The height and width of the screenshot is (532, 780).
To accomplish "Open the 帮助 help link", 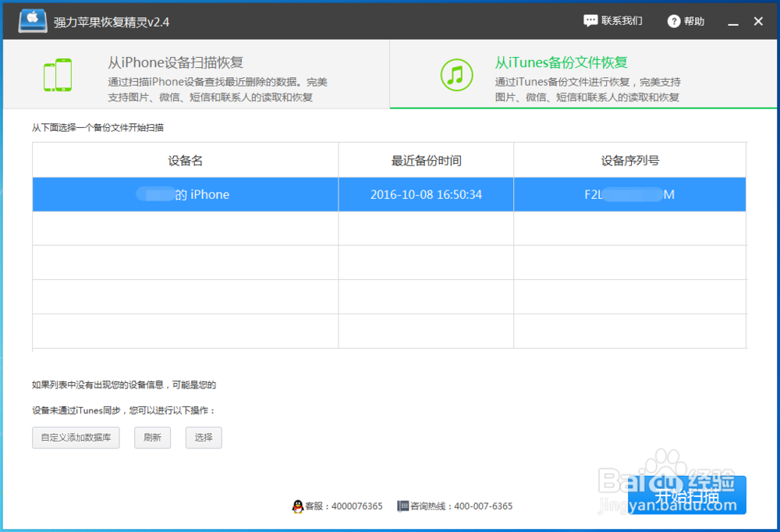I will (x=693, y=20).
